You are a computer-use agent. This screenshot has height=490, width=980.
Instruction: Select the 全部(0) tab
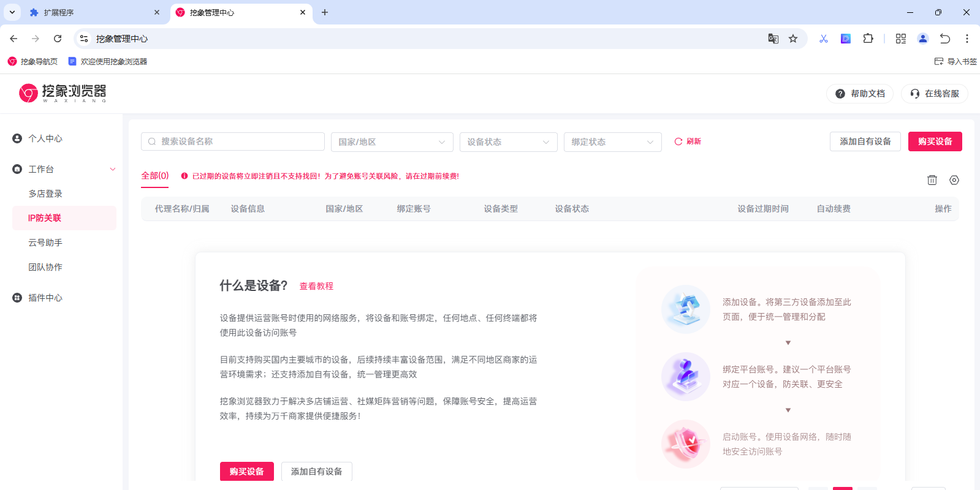155,176
